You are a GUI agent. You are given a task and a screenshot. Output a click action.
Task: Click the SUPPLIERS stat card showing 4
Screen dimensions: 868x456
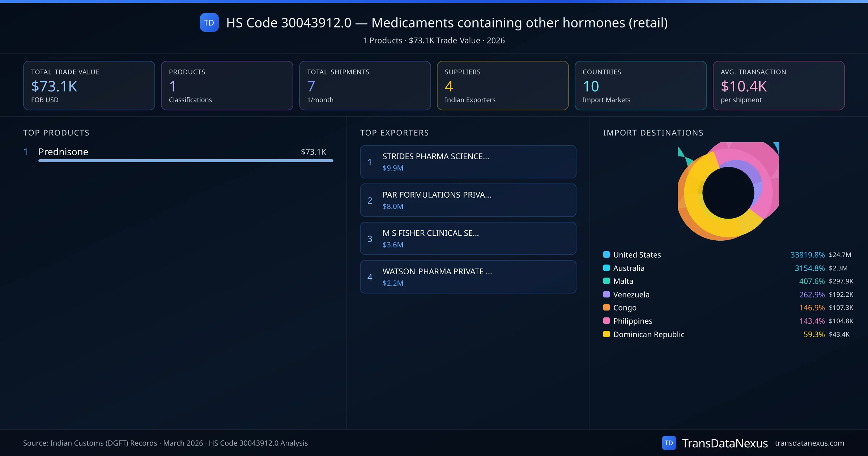point(502,85)
